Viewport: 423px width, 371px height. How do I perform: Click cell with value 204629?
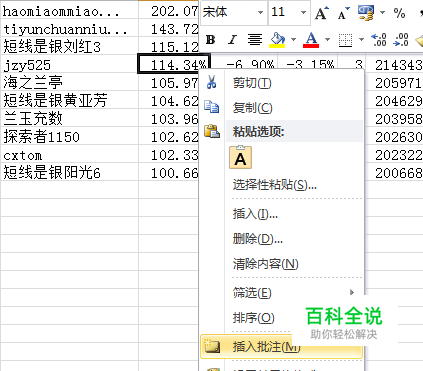click(x=394, y=101)
